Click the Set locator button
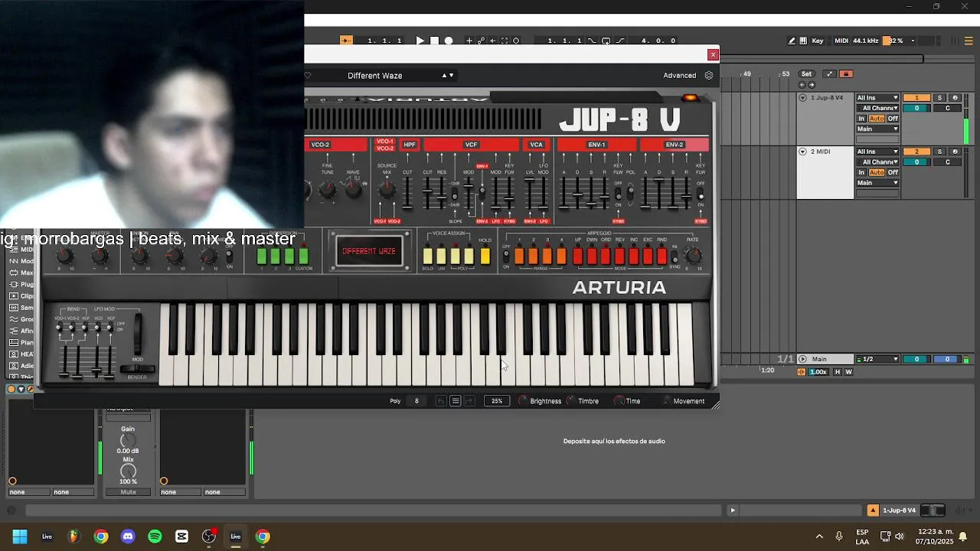Screen dimensions: 980x551 pyautogui.click(x=806, y=74)
